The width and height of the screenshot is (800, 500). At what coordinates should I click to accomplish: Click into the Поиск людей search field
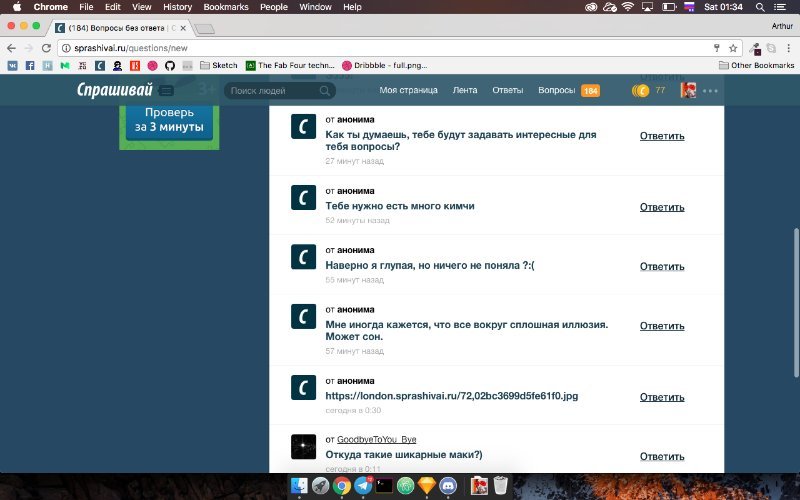click(x=280, y=91)
